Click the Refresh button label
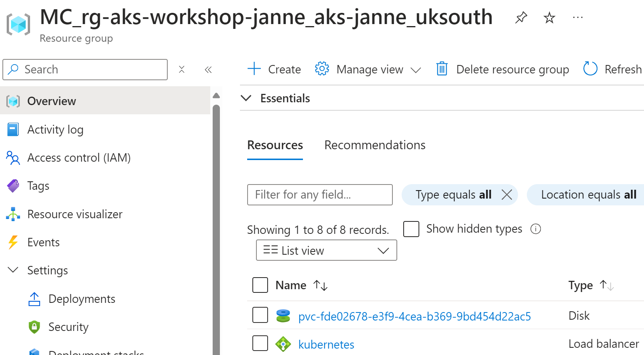The width and height of the screenshot is (644, 355). (623, 69)
